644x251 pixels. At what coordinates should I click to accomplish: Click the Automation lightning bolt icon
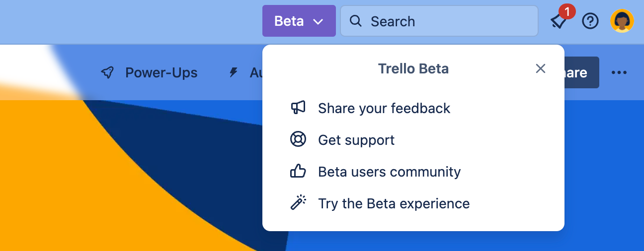[x=233, y=73]
